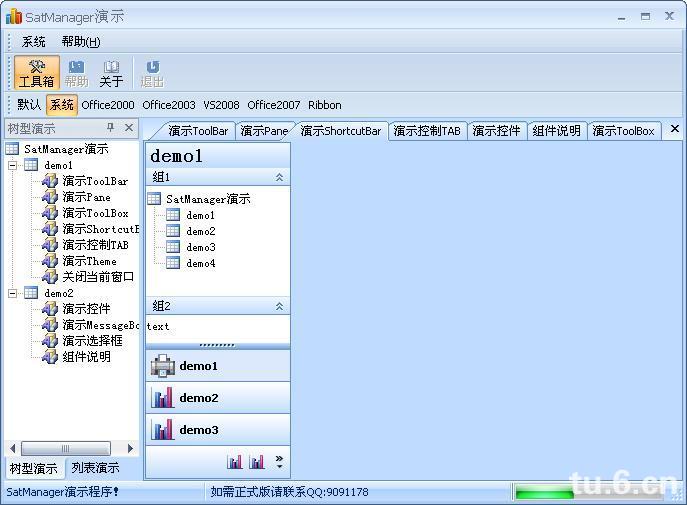
Task: Select demo1 in 组1 tree
Action: tap(201, 215)
